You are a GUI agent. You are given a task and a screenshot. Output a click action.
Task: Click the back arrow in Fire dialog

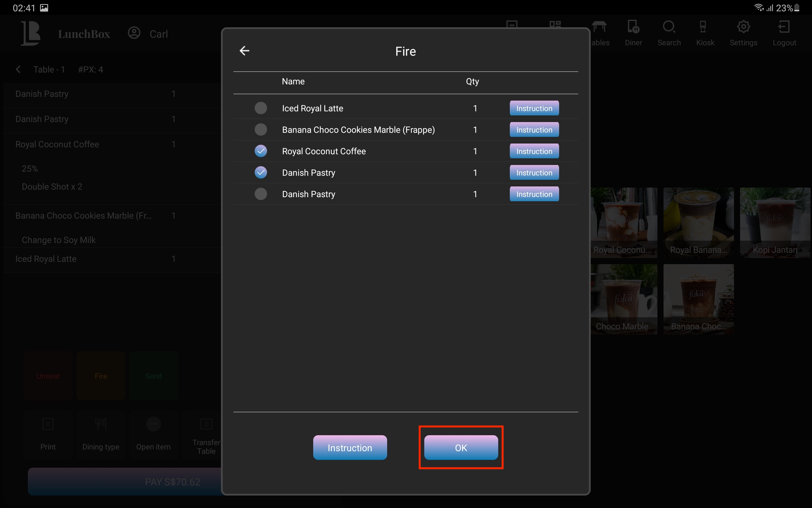[x=244, y=51]
